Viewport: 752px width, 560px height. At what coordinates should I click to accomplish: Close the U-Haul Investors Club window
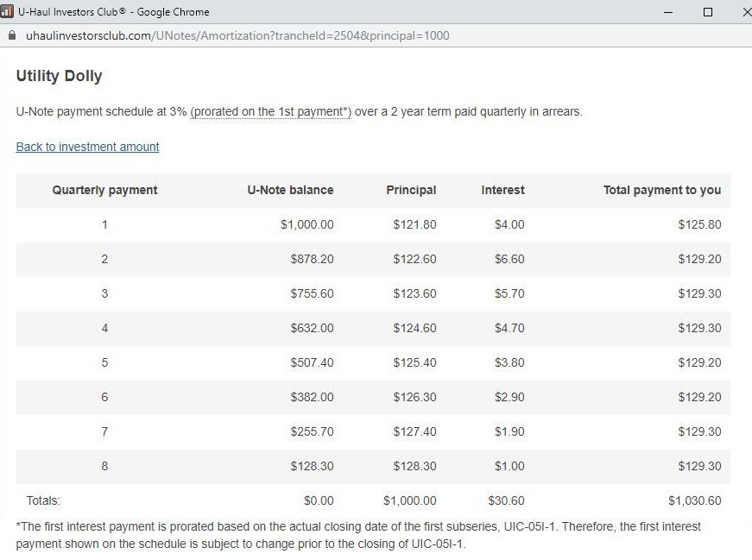pos(745,12)
